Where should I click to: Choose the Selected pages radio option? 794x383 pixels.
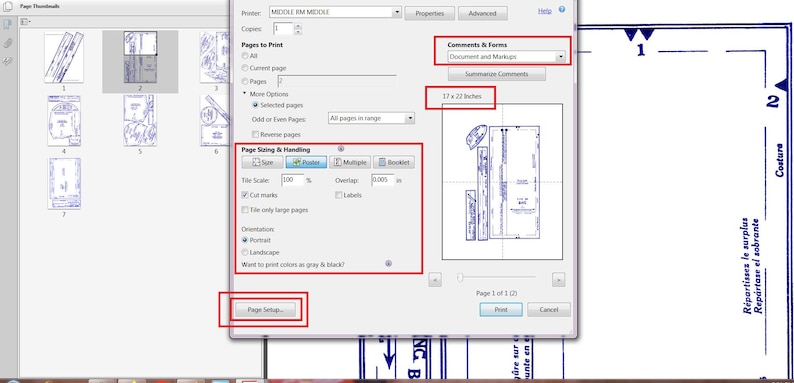pyautogui.click(x=255, y=105)
